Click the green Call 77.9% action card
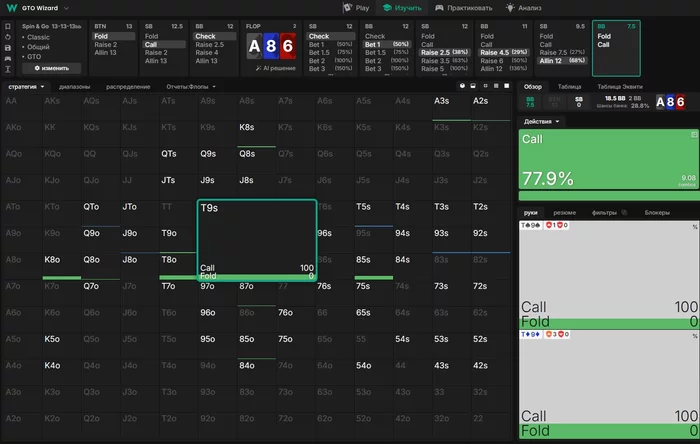 click(x=609, y=160)
